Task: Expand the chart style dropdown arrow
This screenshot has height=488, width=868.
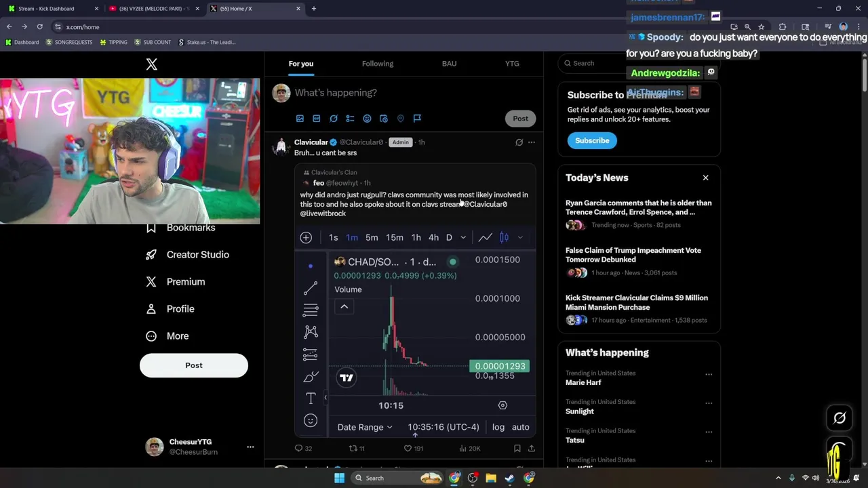Action: point(520,237)
